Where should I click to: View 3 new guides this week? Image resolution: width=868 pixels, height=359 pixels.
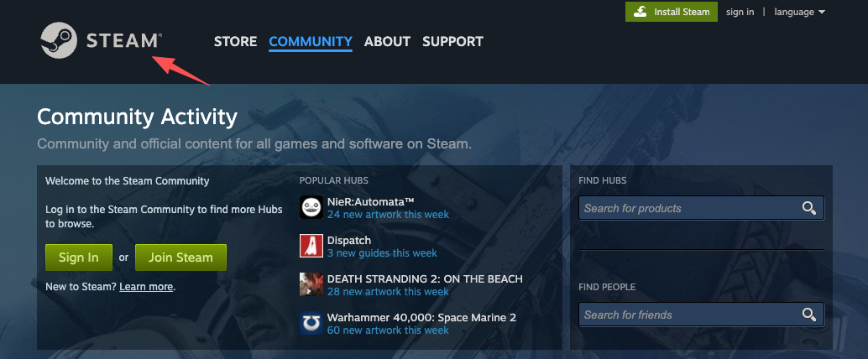click(382, 252)
